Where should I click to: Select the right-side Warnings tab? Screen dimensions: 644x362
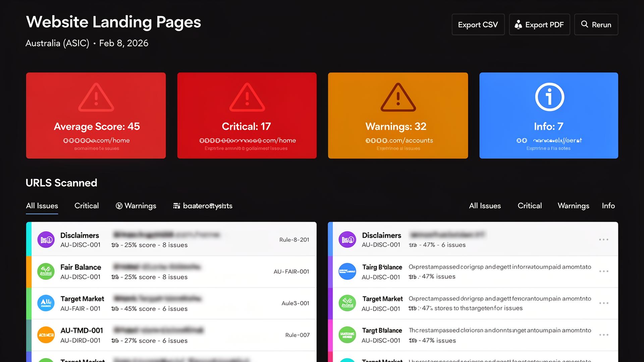coord(573,206)
